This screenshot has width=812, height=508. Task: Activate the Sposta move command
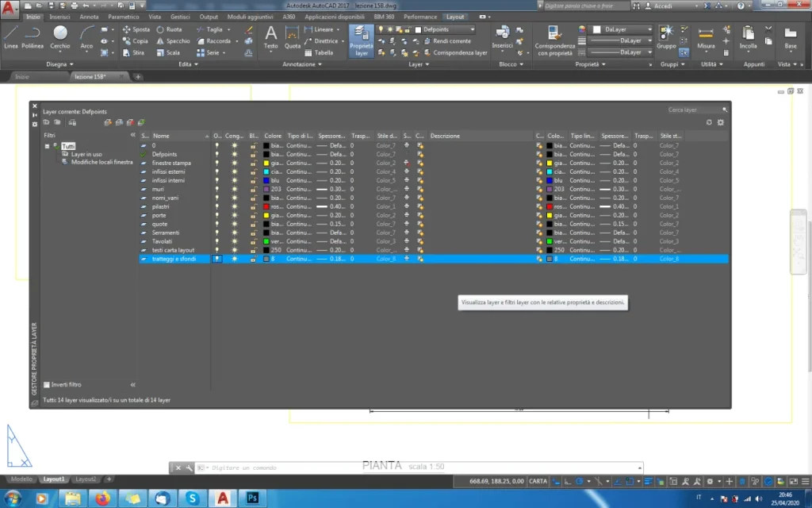point(136,29)
